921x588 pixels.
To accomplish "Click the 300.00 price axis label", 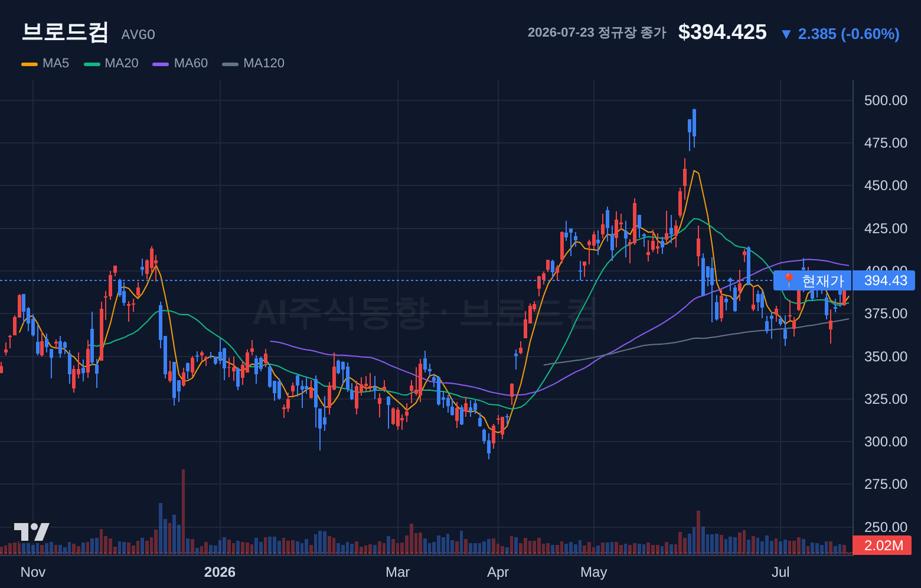I will point(886,442).
